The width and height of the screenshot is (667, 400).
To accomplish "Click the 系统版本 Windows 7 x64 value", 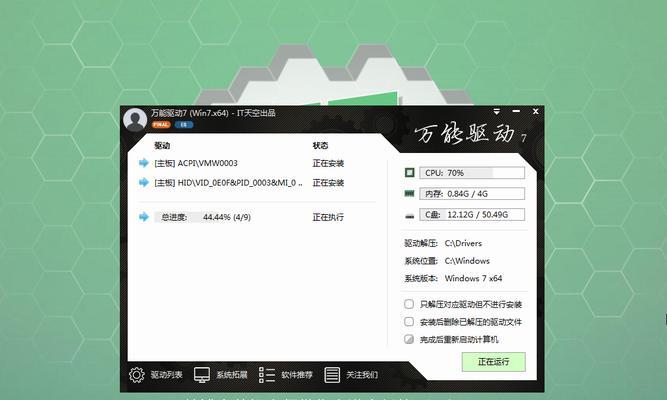I will coord(473,278).
